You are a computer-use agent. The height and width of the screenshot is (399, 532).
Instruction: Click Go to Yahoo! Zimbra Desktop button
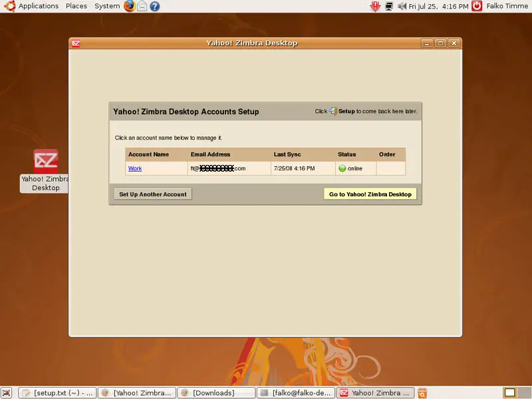point(370,194)
